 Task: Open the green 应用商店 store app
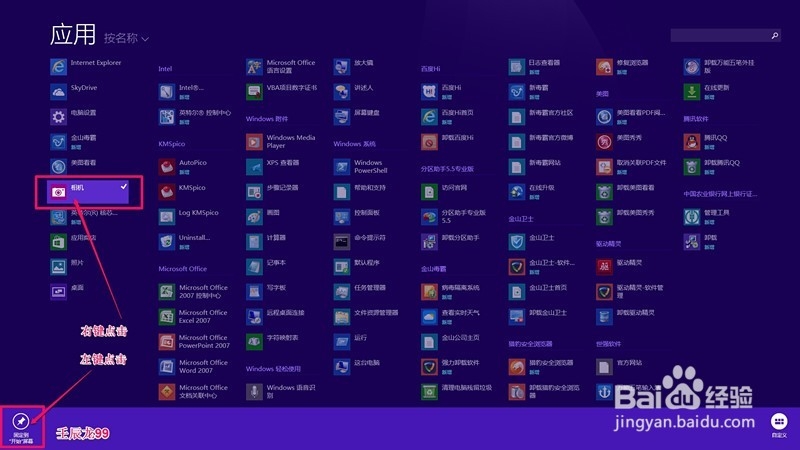[73, 241]
